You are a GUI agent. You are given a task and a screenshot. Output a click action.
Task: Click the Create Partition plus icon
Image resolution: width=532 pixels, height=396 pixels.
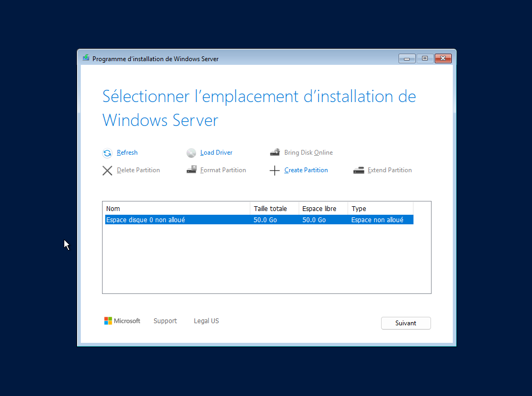274,170
